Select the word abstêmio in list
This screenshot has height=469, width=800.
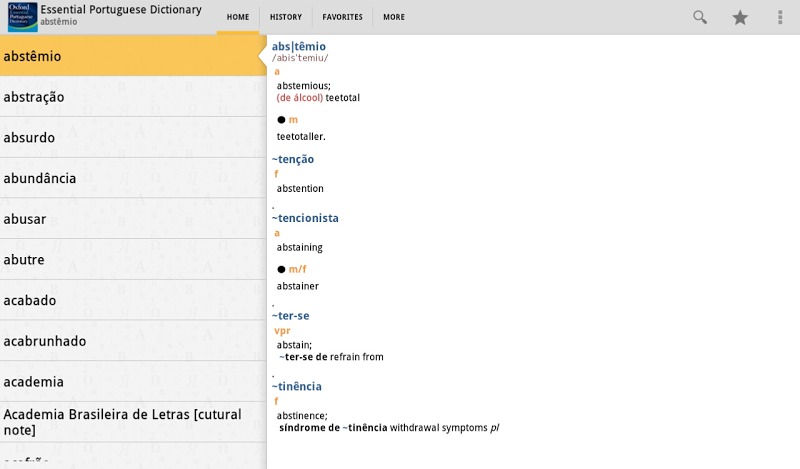click(132, 56)
